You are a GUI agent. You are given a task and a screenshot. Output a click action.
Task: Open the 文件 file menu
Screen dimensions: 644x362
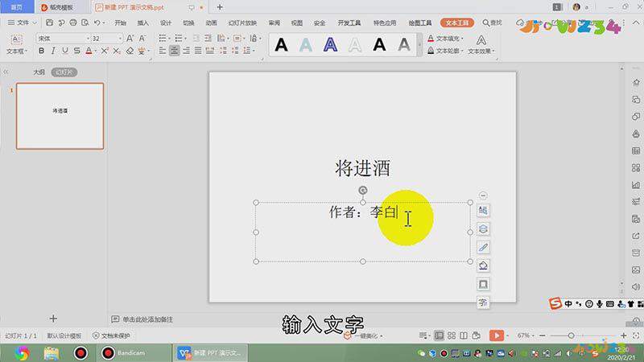[x=23, y=23]
